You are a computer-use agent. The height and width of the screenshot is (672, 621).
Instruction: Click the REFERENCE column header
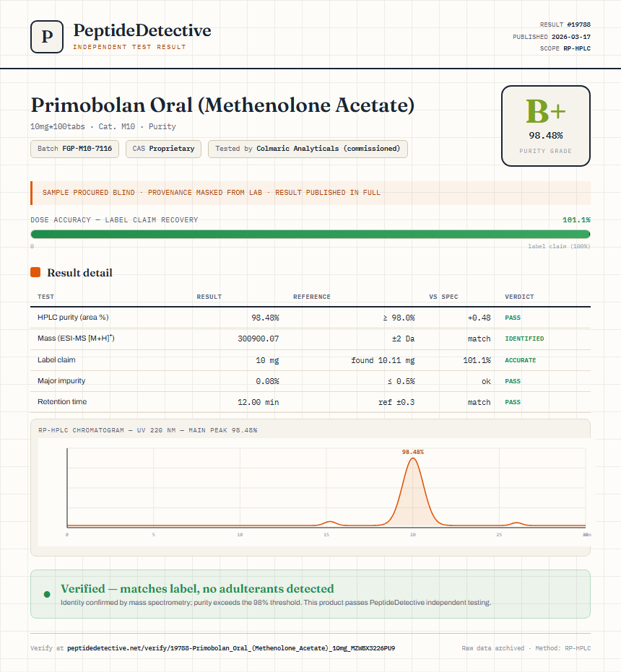[x=312, y=297]
